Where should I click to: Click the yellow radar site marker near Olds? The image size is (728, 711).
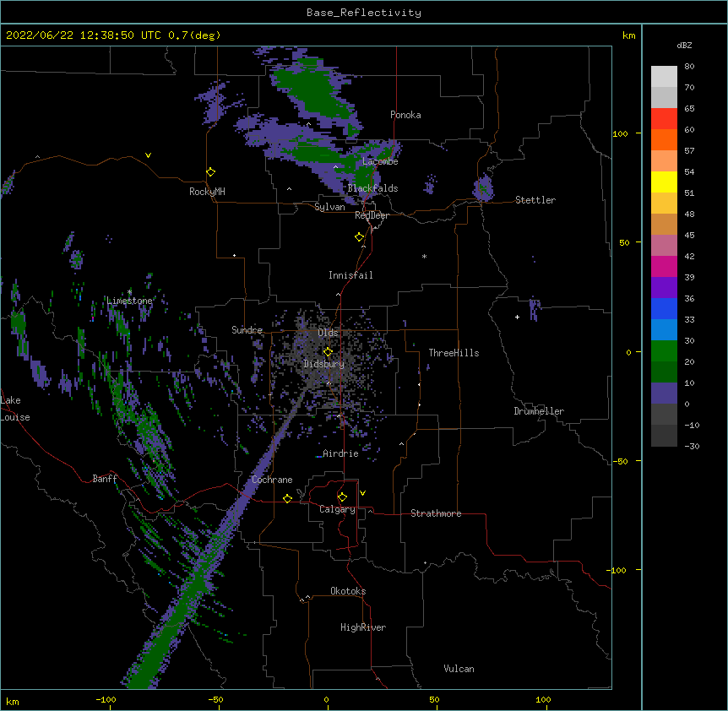[x=328, y=352]
